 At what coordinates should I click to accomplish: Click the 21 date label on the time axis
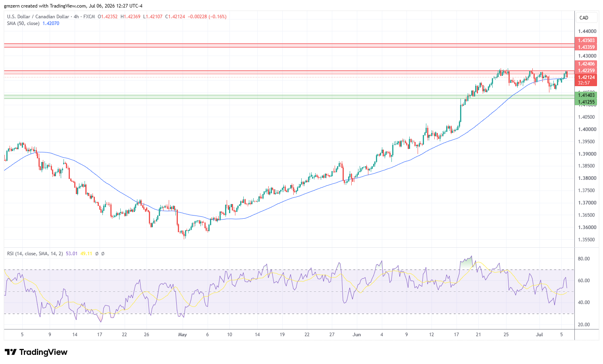coord(478,335)
